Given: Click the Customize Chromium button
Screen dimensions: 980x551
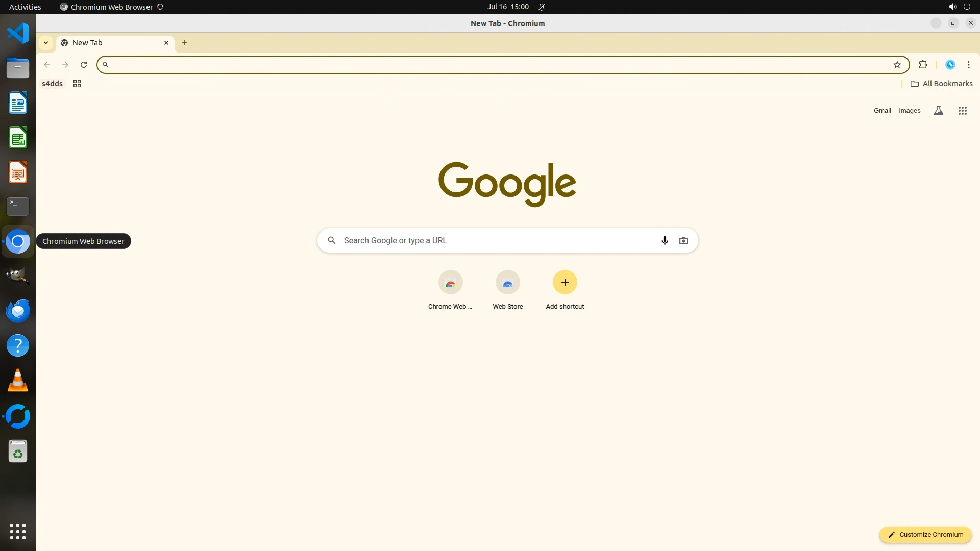Looking at the screenshot, I should (925, 534).
